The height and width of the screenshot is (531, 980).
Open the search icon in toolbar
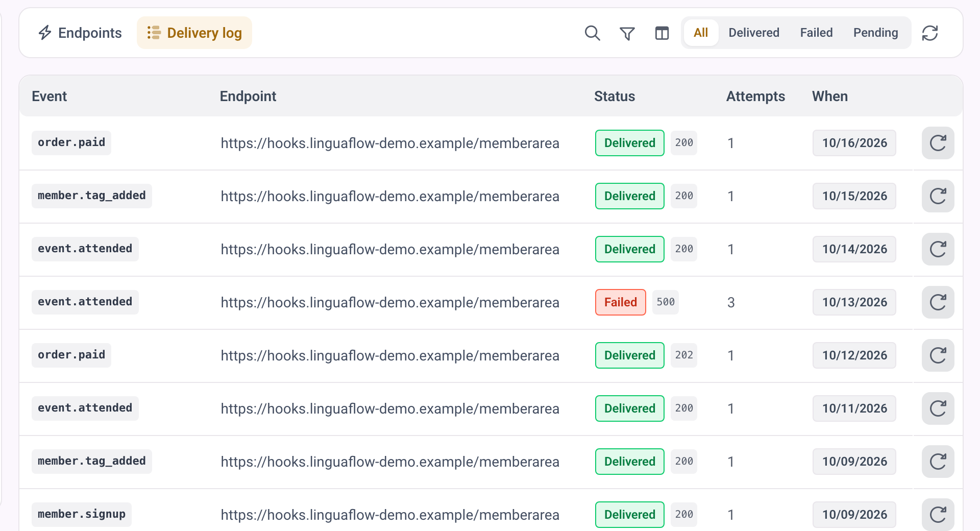pyautogui.click(x=592, y=33)
